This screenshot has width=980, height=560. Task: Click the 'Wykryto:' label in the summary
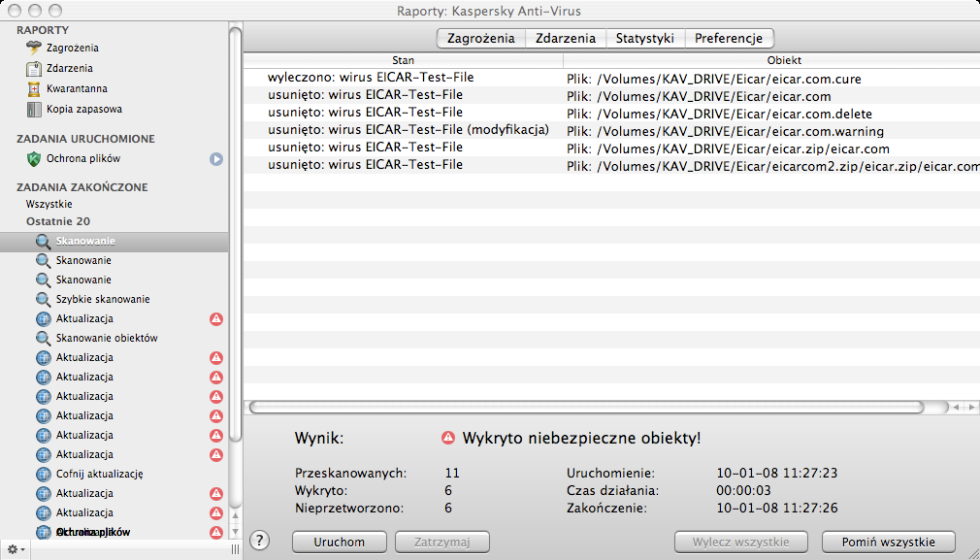[x=321, y=491]
